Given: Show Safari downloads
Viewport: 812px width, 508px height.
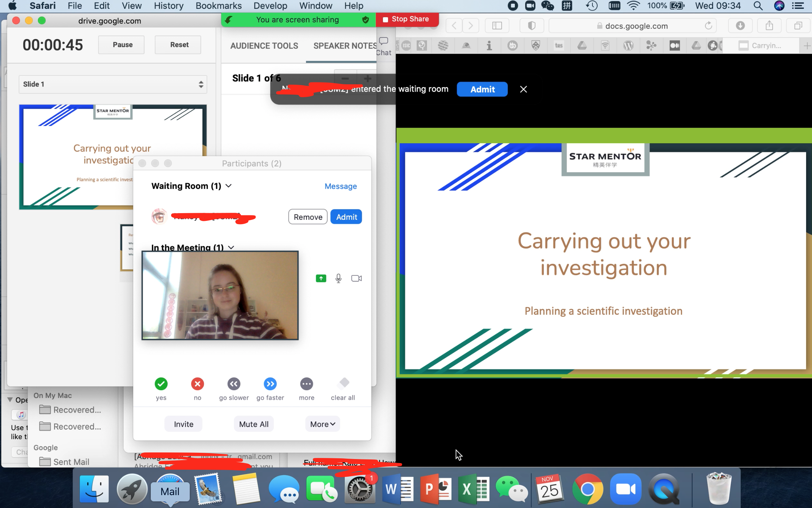Looking at the screenshot, I should click(740, 26).
